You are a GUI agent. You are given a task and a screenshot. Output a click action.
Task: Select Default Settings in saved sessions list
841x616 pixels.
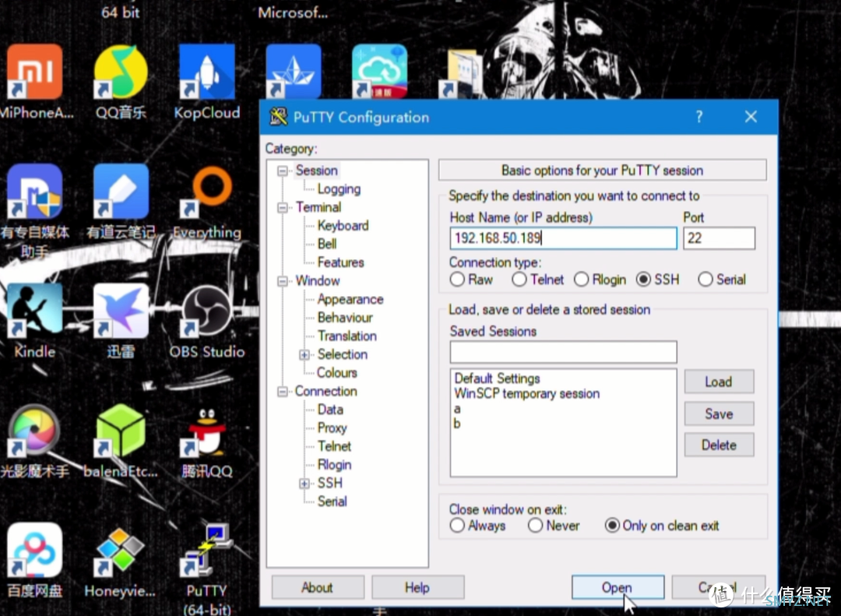(x=497, y=378)
